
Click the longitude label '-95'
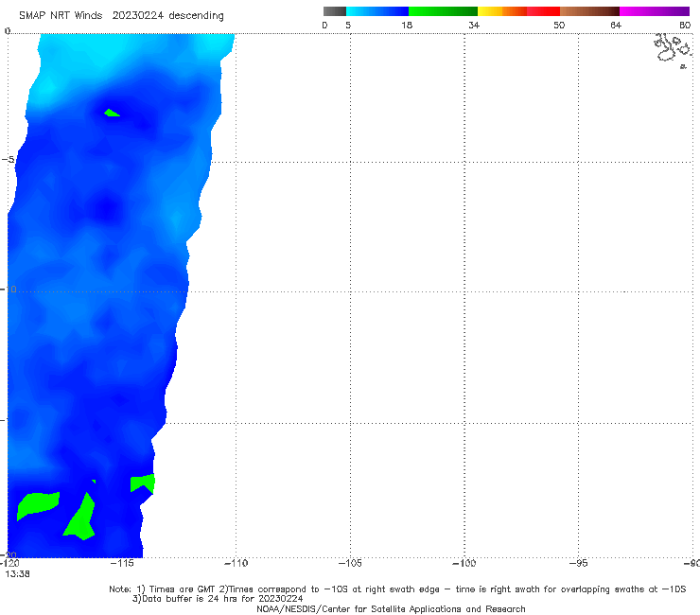(x=578, y=563)
